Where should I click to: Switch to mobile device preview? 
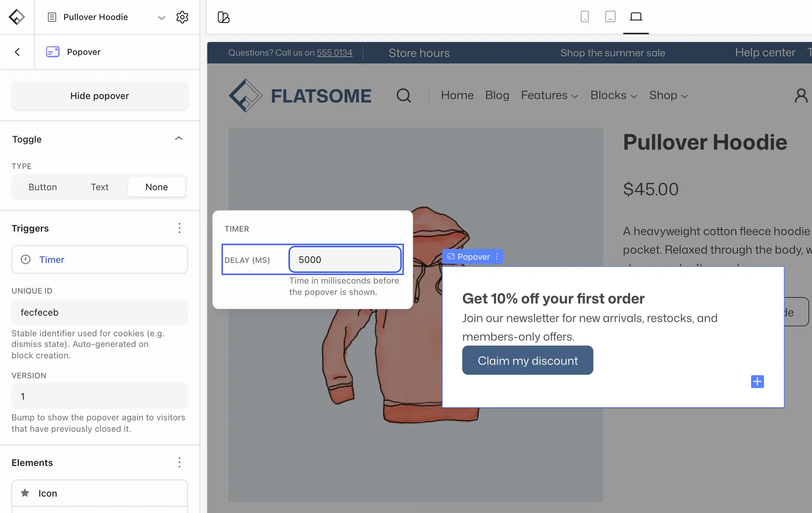coord(585,17)
